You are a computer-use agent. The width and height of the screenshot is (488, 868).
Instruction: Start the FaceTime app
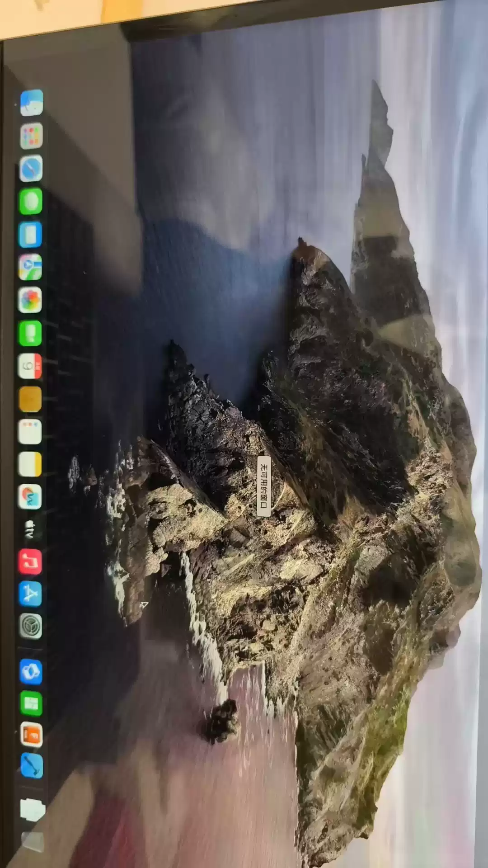pos(30,333)
